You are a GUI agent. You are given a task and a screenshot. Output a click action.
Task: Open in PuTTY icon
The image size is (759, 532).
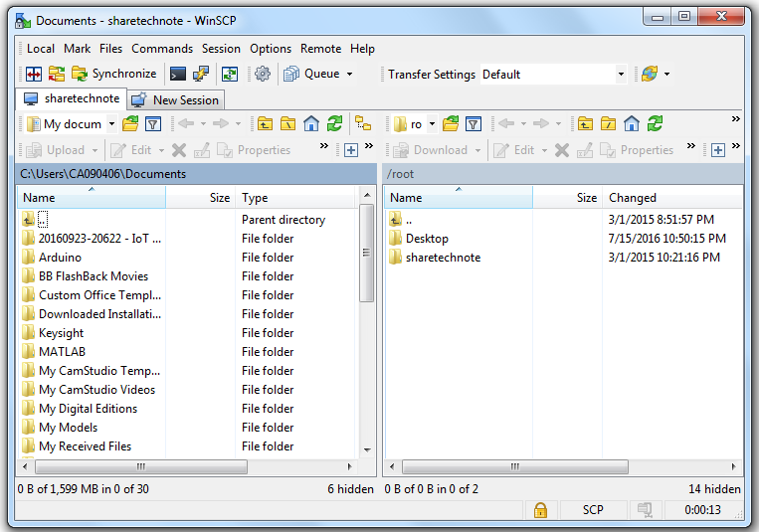click(x=200, y=74)
